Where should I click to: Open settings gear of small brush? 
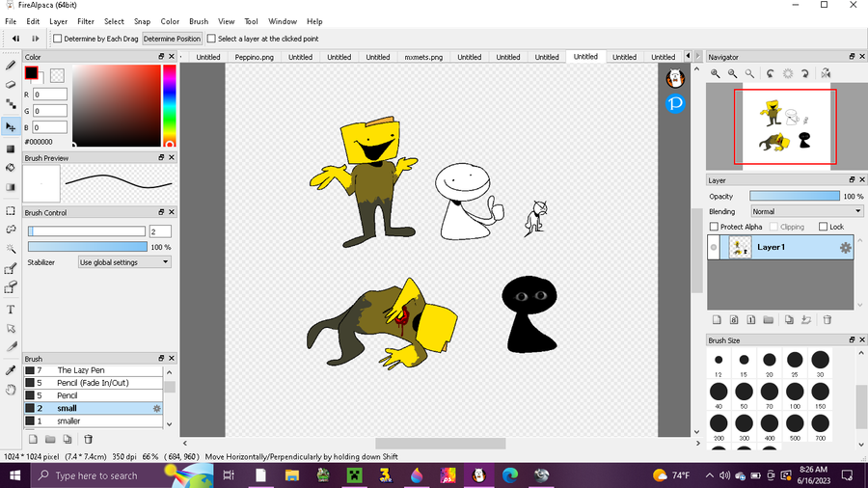(x=156, y=408)
